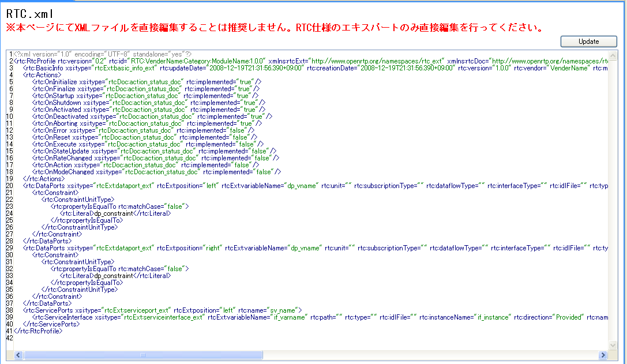The height and width of the screenshot is (364, 627).
Task: Click the horizontal scrollbar left arrow
Action: pyautogui.click(x=18, y=355)
